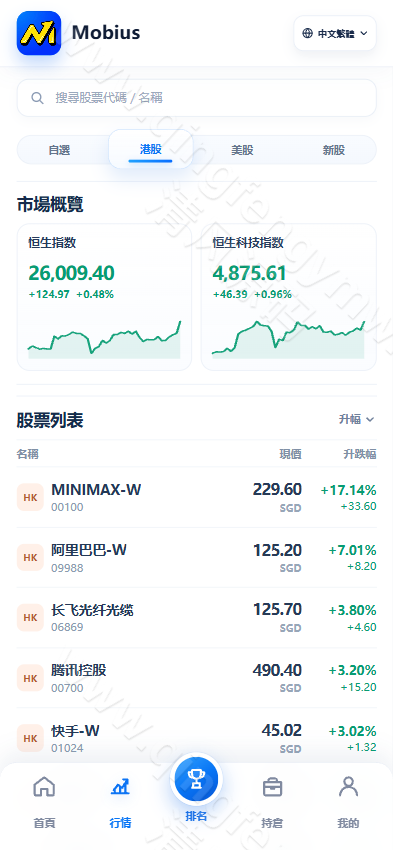Click HK badge beside 快手-W
Viewport: 393px width, 850px height.
coord(30,738)
